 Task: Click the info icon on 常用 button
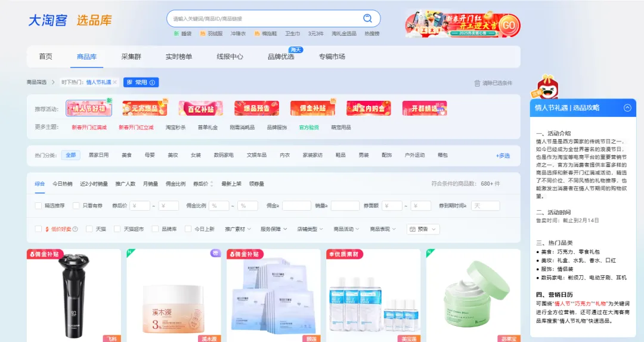(x=152, y=82)
